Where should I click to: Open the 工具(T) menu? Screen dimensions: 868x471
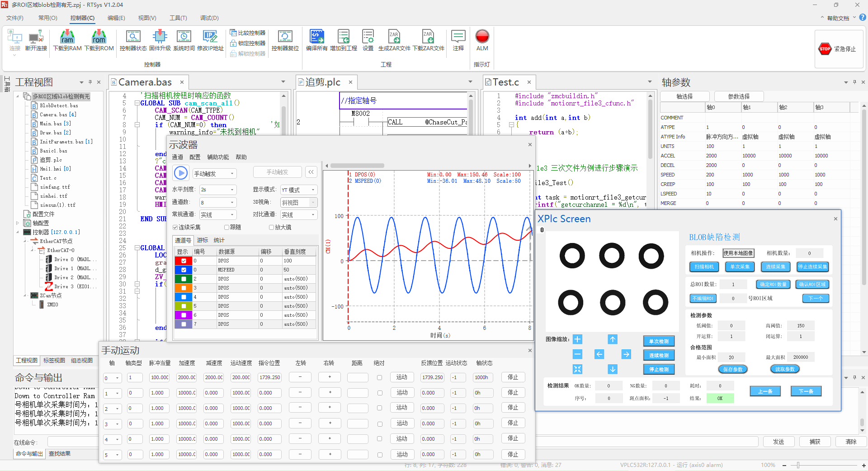(178, 18)
